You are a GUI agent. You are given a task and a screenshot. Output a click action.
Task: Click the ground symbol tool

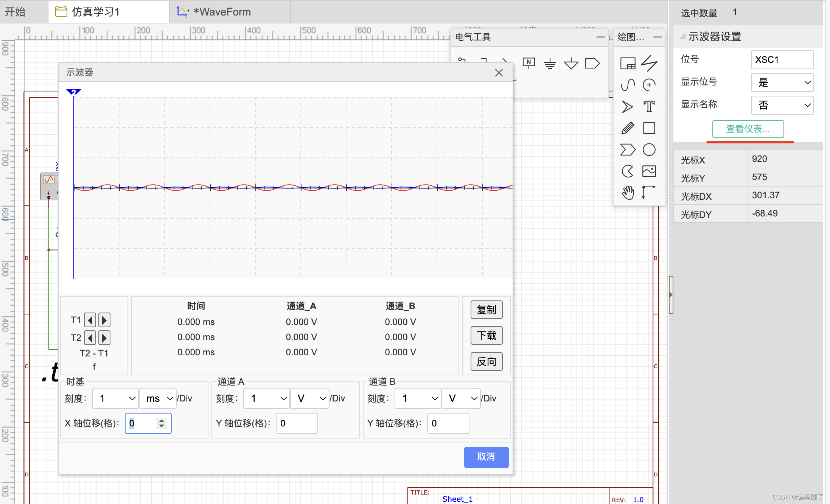550,64
